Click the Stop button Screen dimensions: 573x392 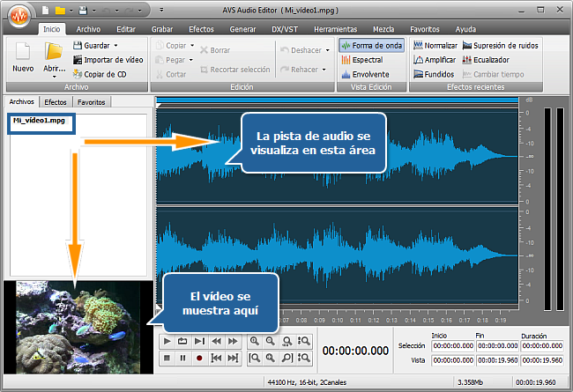click(167, 358)
